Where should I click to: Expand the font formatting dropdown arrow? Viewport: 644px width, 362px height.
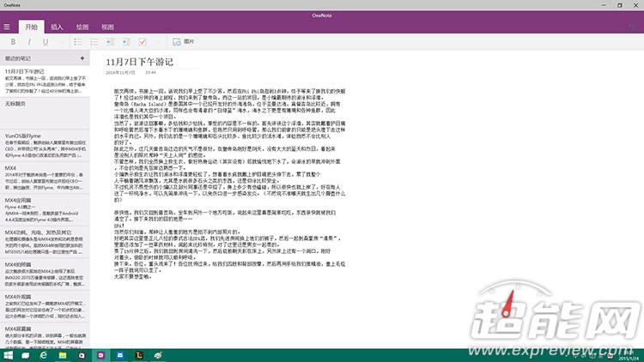[x=60, y=42]
